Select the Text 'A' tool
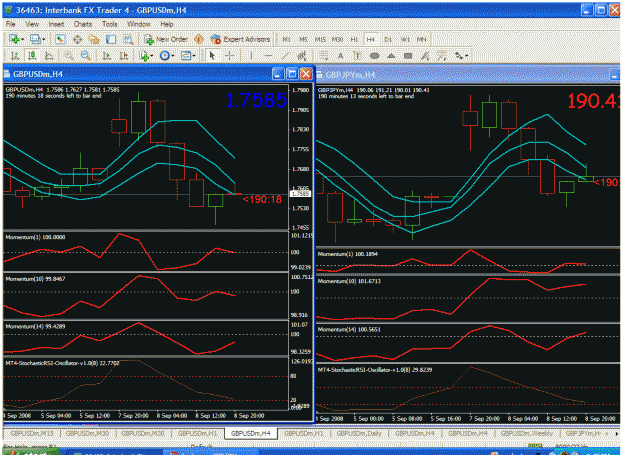The image size is (625, 455). pos(340,55)
